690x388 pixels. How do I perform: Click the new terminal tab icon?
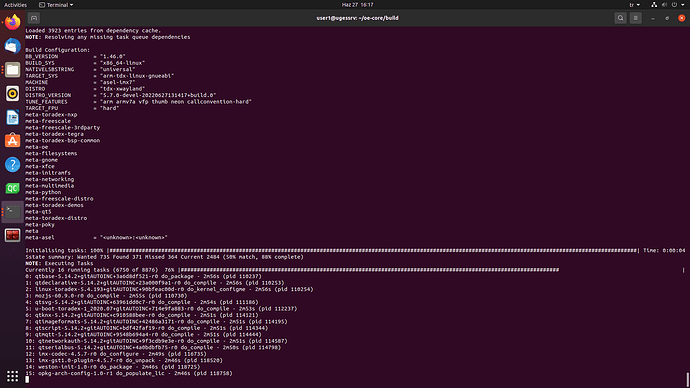[x=34, y=18]
